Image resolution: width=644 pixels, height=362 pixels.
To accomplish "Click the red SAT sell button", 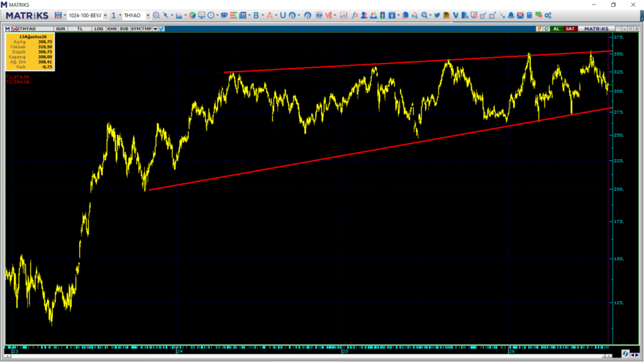I will pyautogui.click(x=570, y=29).
